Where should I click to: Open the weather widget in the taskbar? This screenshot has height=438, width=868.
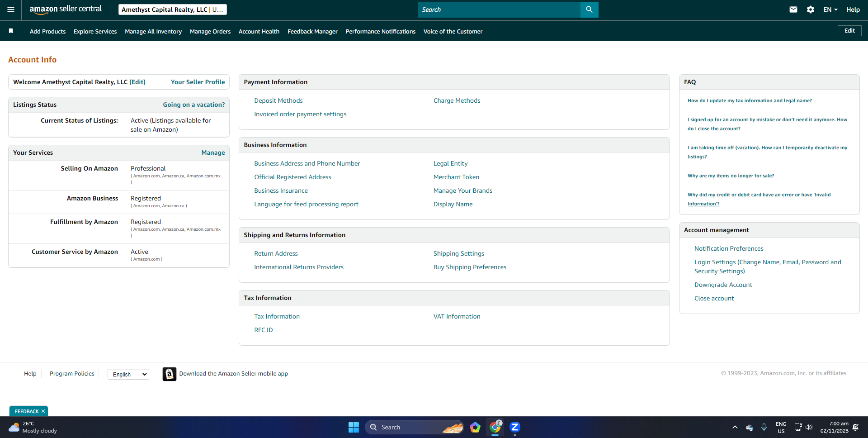[x=33, y=427]
